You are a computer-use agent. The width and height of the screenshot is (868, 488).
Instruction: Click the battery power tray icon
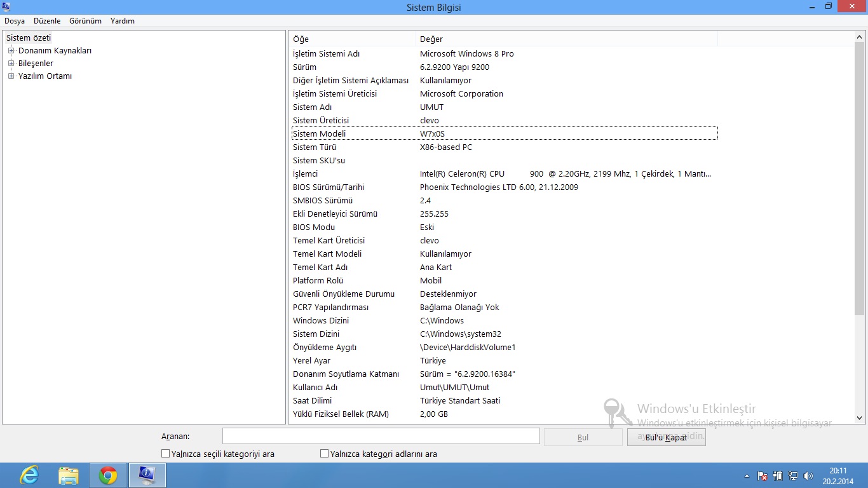777,475
